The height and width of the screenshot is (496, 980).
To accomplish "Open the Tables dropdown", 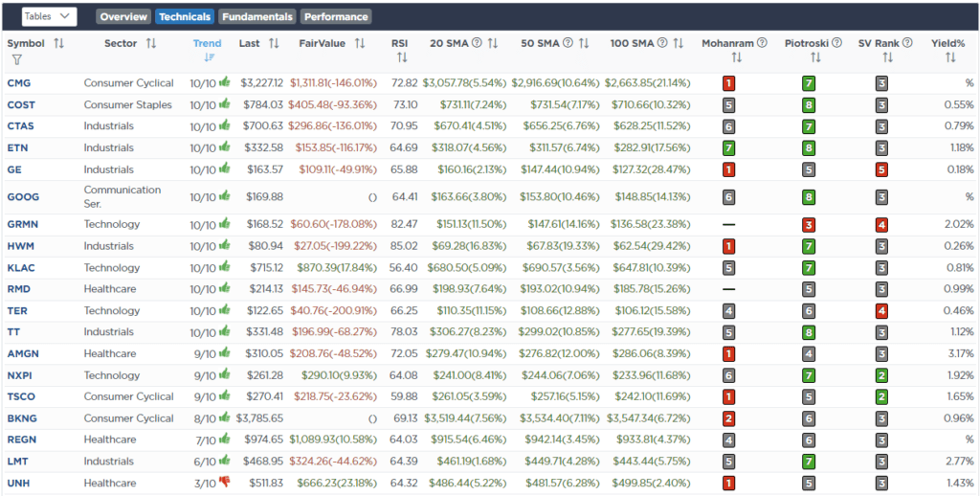I will tap(50, 17).
